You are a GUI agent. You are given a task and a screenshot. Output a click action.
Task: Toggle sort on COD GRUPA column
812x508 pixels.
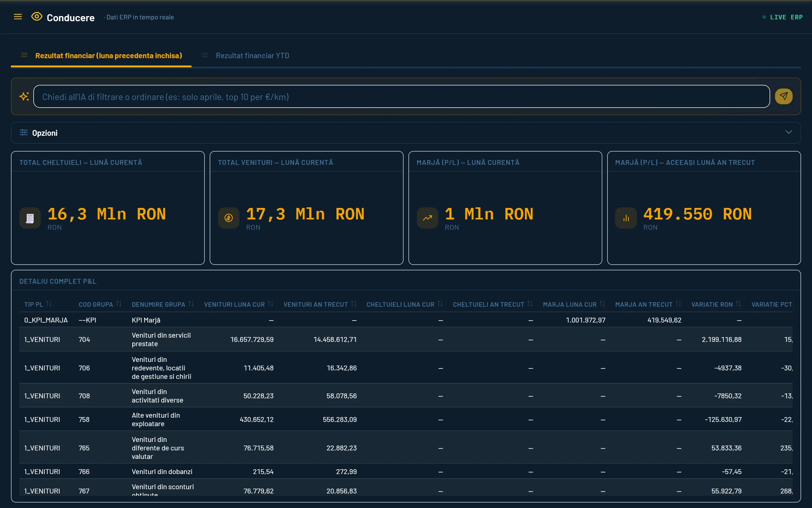coord(119,304)
